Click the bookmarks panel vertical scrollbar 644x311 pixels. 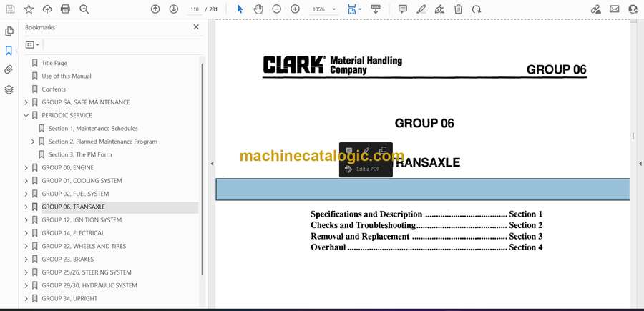coord(201,169)
